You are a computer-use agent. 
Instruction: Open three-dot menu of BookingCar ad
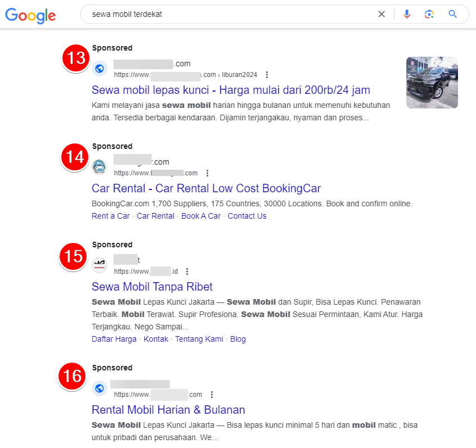pyautogui.click(x=207, y=173)
